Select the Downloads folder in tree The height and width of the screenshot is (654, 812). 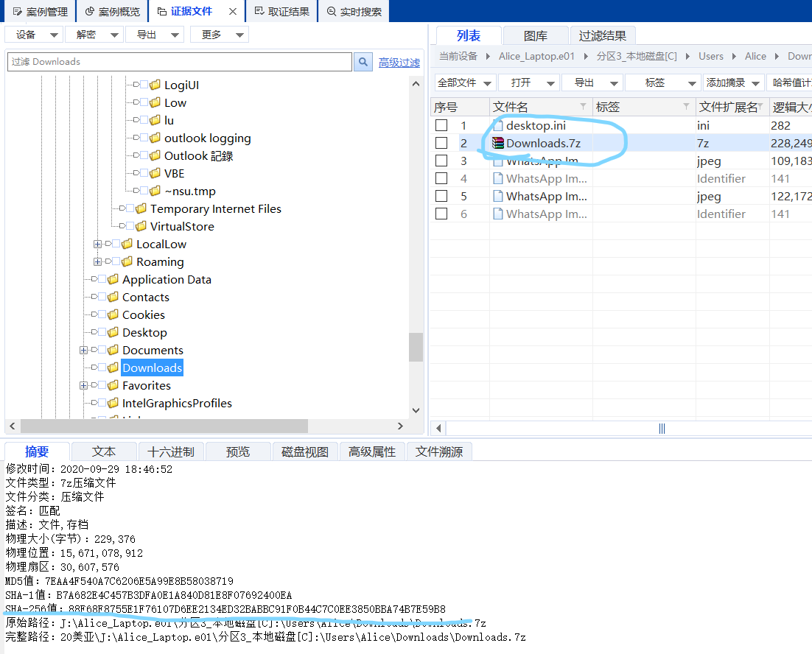tap(152, 368)
